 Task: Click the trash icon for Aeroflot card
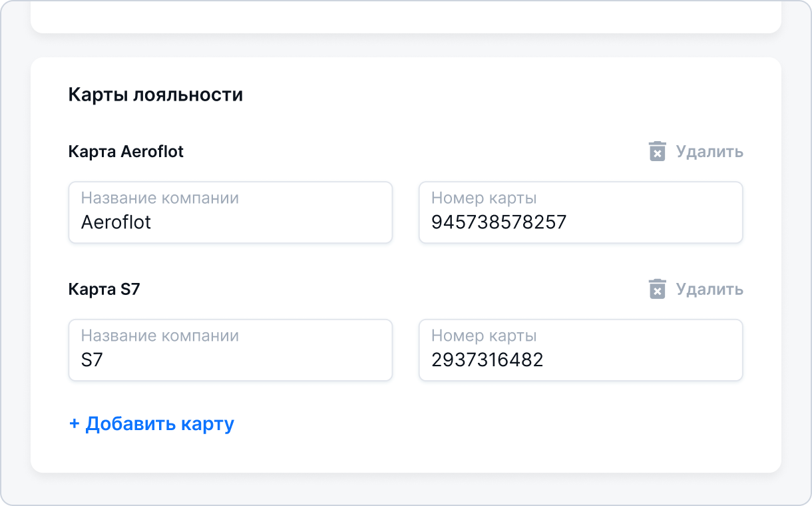tap(657, 152)
